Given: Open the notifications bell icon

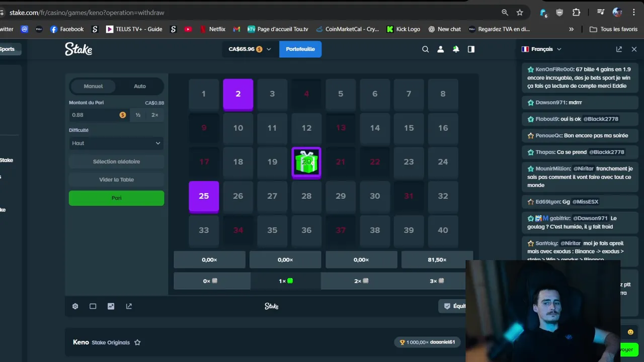Looking at the screenshot, I should pos(456,49).
